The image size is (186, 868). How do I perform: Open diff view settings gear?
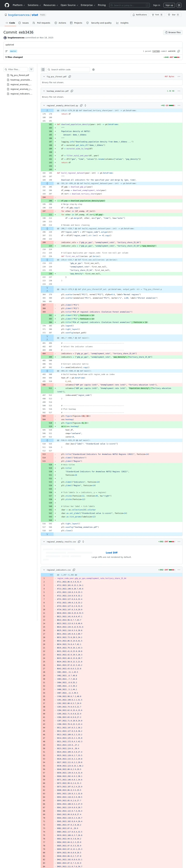click(x=93, y=70)
